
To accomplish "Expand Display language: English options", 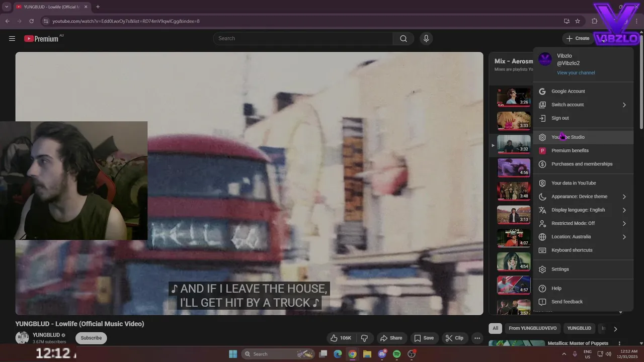I will coord(583,210).
